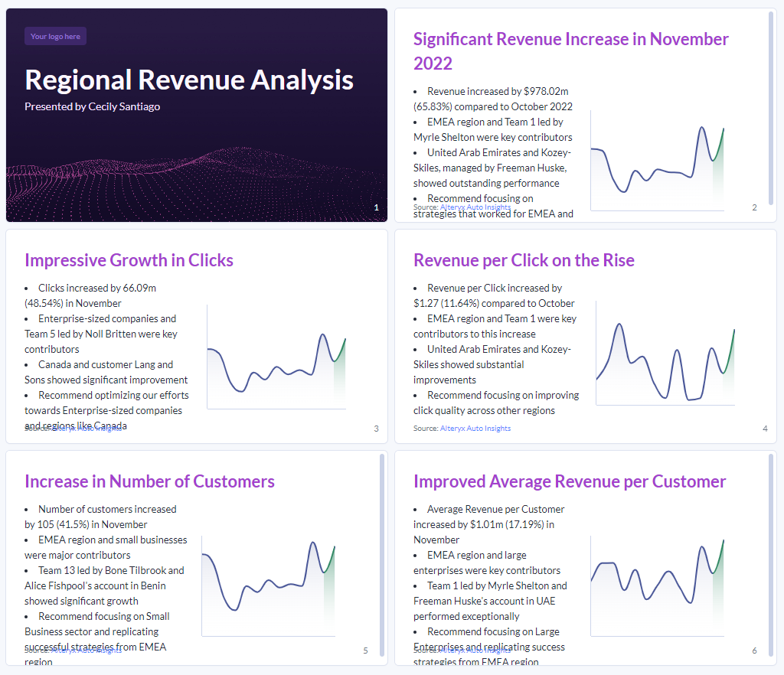
Task: Click the average revenue chart on slide 6
Action: pyautogui.click(x=658, y=586)
